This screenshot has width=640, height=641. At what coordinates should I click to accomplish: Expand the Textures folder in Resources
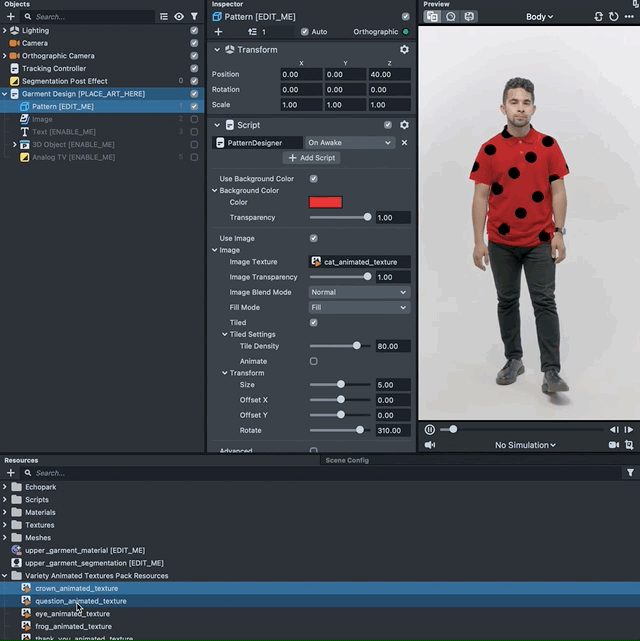point(5,525)
